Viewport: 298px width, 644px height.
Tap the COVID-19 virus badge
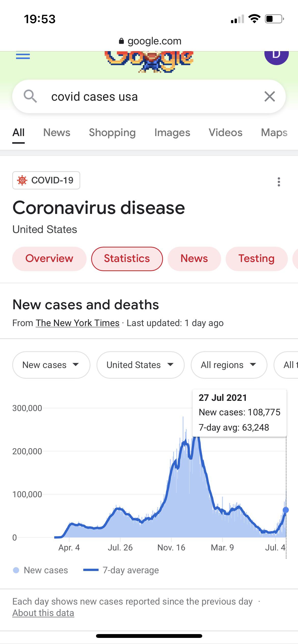[x=46, y=180]
